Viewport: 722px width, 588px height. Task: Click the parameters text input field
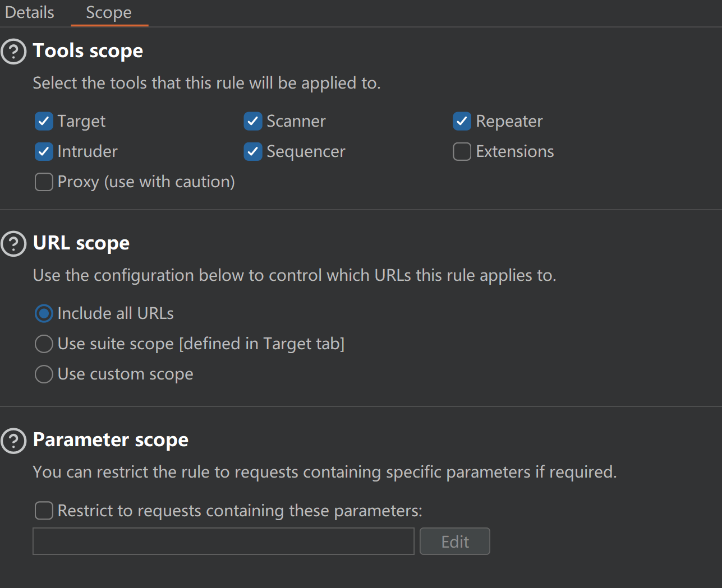(223, 541)
